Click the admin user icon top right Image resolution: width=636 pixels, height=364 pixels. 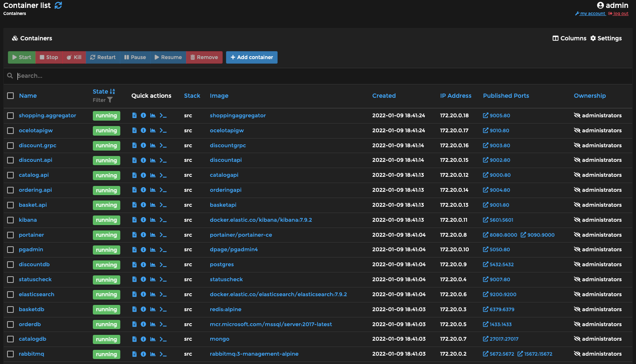[600, 5]
